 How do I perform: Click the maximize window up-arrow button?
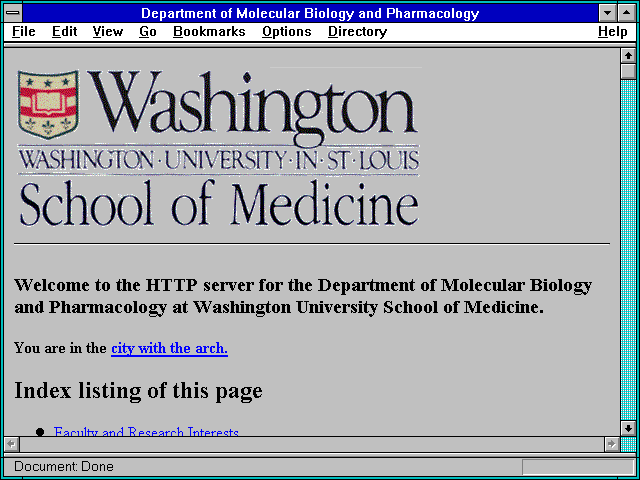627,13
